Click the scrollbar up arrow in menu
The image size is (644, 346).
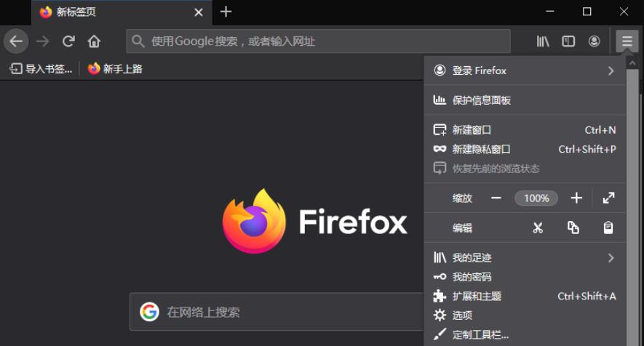[x=632, y=63]
